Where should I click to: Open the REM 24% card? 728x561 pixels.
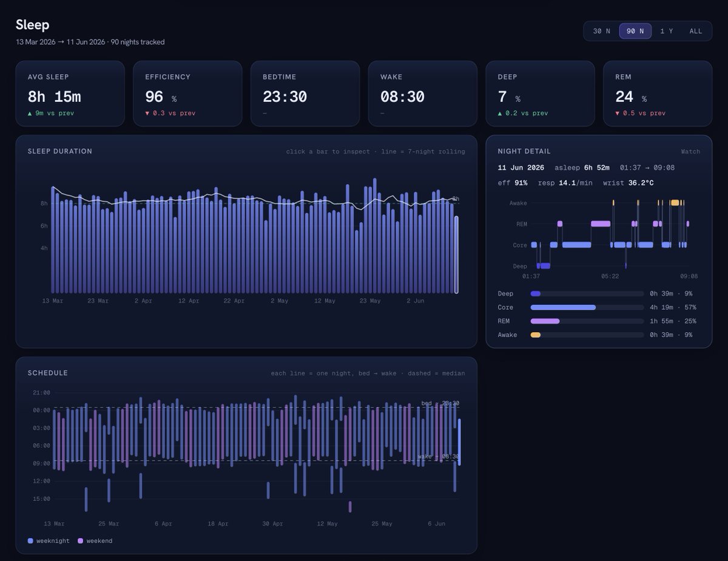coord(658,93)
